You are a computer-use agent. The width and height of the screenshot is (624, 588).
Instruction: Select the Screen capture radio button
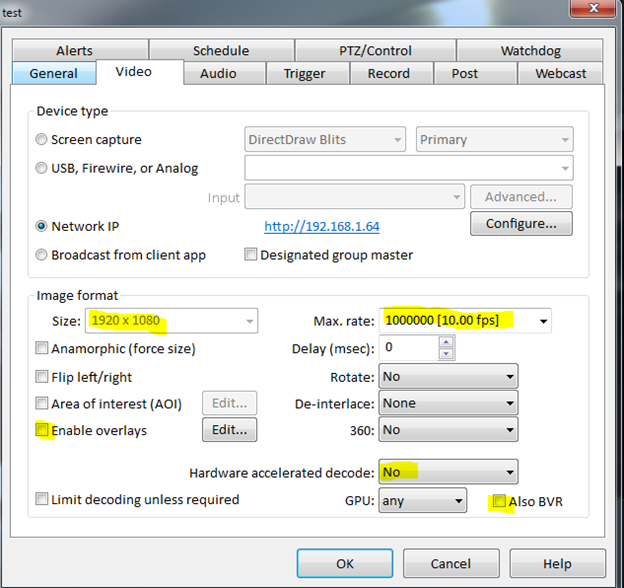pos(42,140)
